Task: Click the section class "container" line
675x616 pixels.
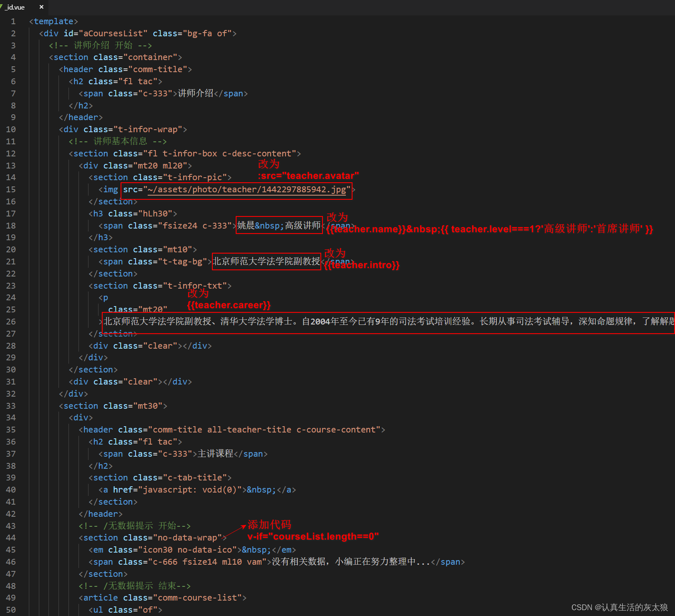Action: click(x=116, y=57)
